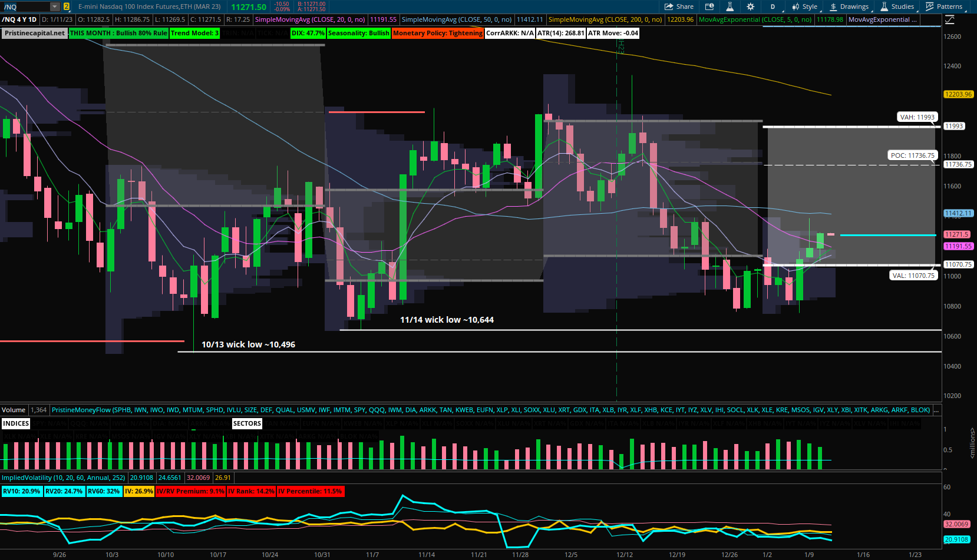Click the 11271.5 last price axis label
977x560 pixels.
coord(956,234)
